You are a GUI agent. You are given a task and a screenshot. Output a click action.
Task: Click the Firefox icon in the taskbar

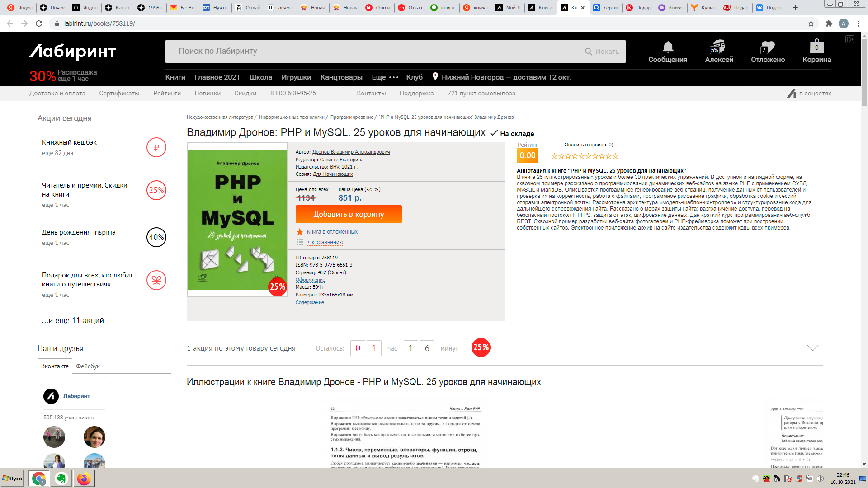[x=84, y=479]
